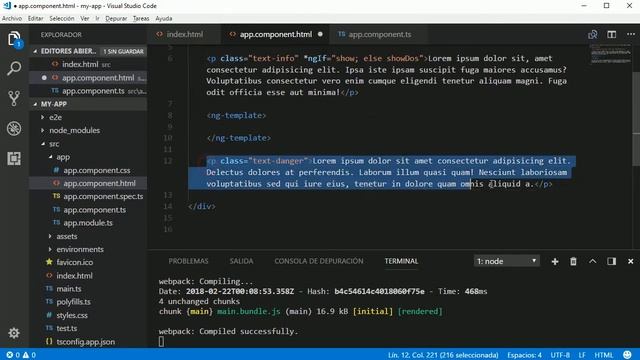Screen dimensions: 640x360
Task: Switch to the Problemas panel tab
Action: [x=188, y=261]
